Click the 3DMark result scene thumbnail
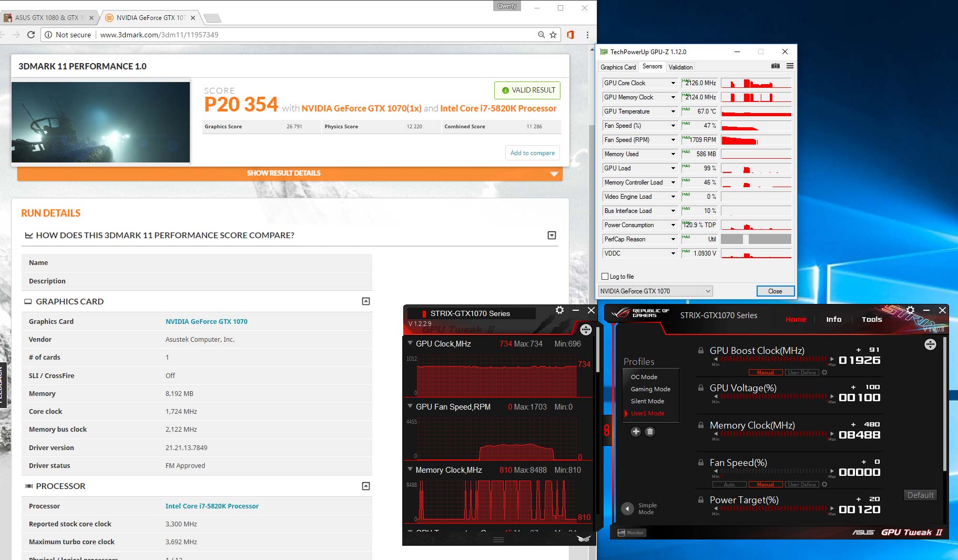958x560 pixels. [x=100, y=122]
